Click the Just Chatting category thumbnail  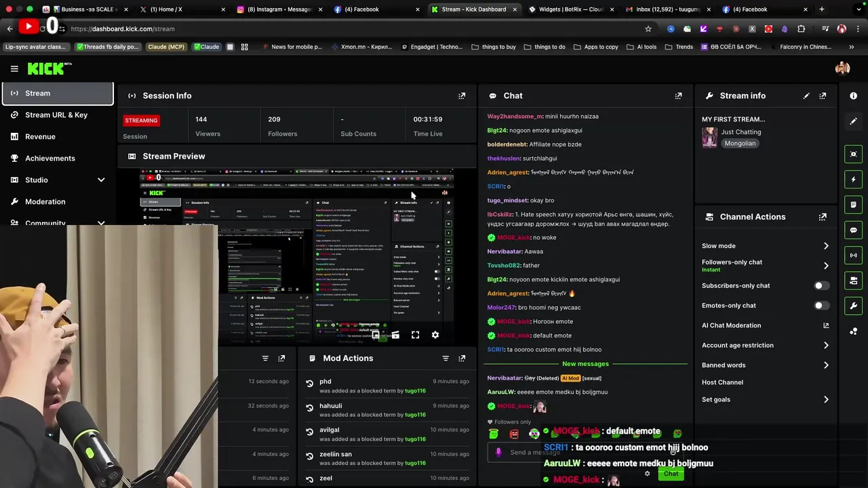click(709, 137)
